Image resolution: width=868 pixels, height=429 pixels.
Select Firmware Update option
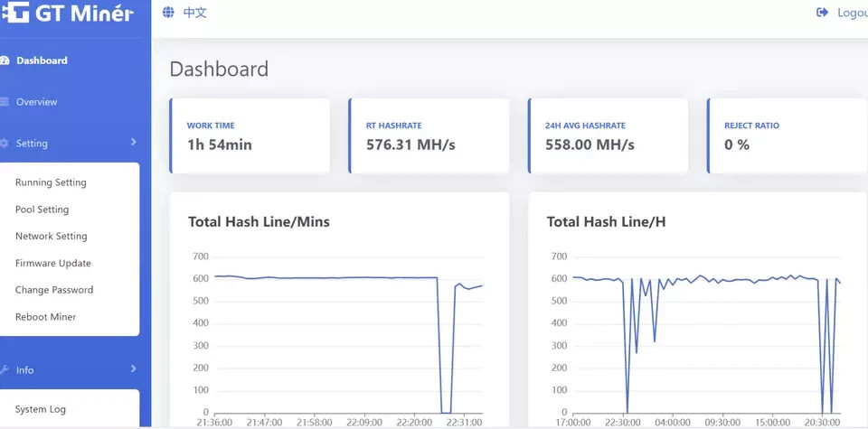(x=52, y=264)
